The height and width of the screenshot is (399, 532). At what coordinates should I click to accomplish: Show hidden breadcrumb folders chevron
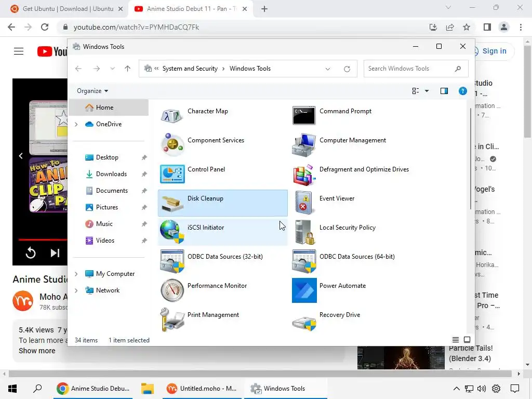click(x=156, y=69)
